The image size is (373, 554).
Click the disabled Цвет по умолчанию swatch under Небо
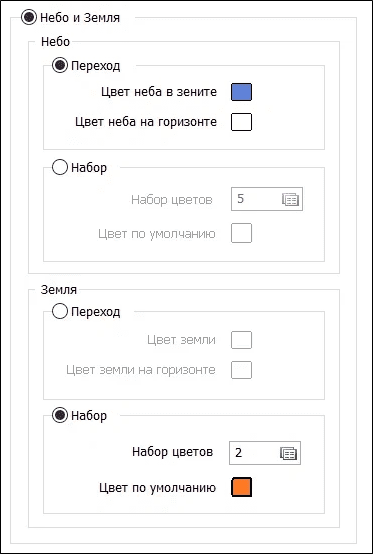coord(241,233)
